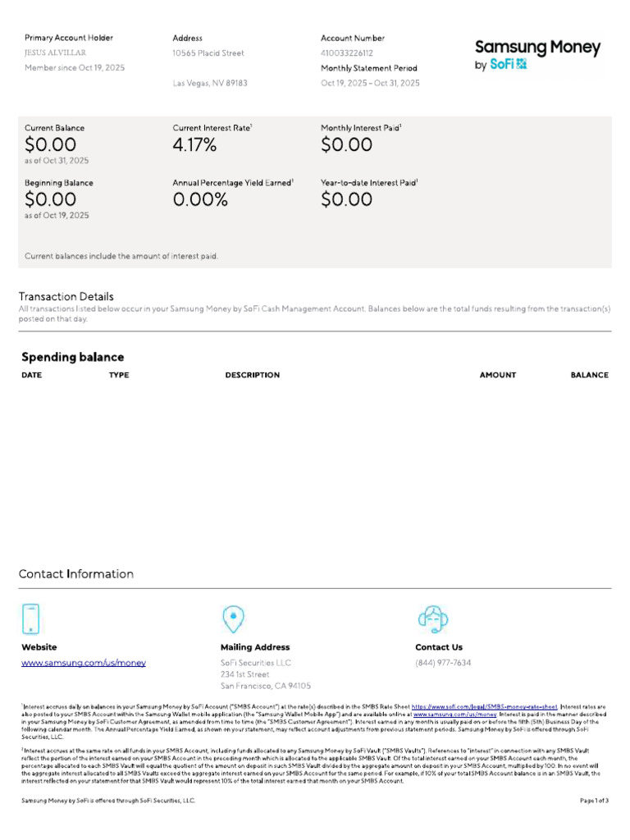Image resolution: width=630 pixels, height=840 pixels.
Task: Open the SMBS money rate sheet link
Action: point(484,706)
